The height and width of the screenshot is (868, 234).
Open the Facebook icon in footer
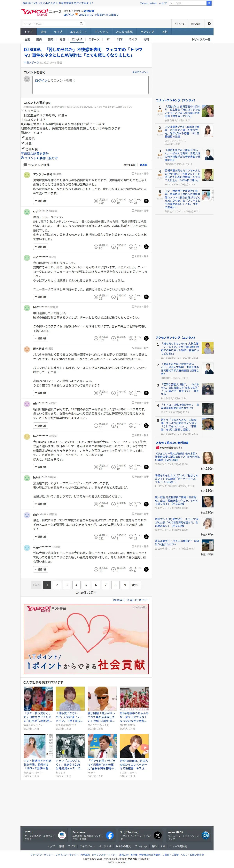(x=110, y=835)
